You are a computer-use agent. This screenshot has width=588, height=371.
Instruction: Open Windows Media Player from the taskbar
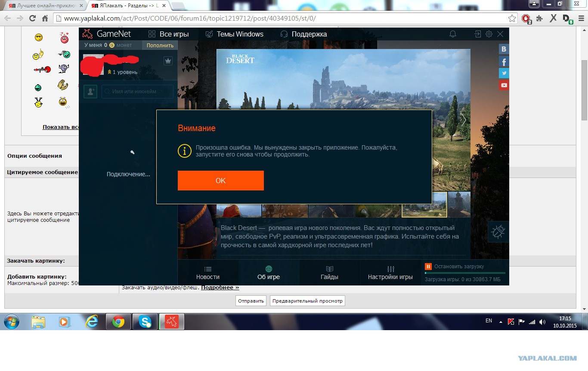65,322
